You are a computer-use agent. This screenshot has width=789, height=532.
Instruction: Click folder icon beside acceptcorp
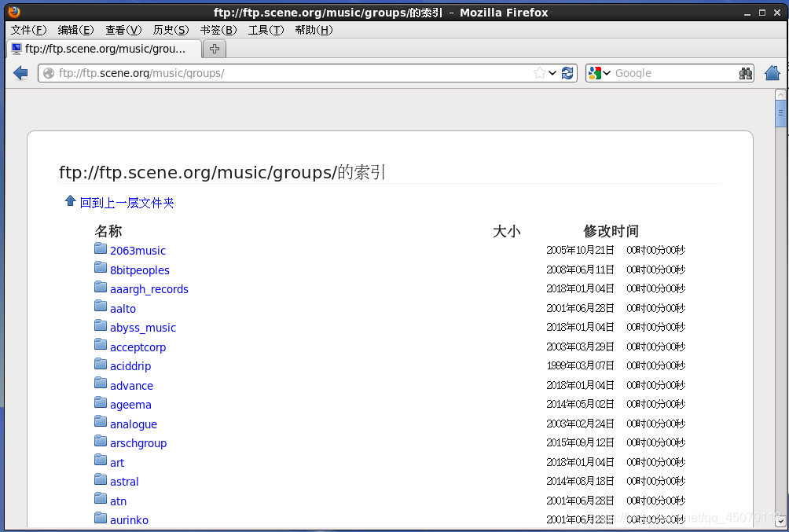pos(101,345)
